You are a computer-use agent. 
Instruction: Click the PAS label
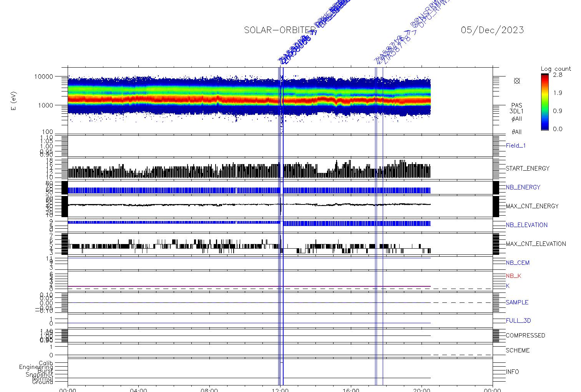pyautogui.click(x=516, y=105)
